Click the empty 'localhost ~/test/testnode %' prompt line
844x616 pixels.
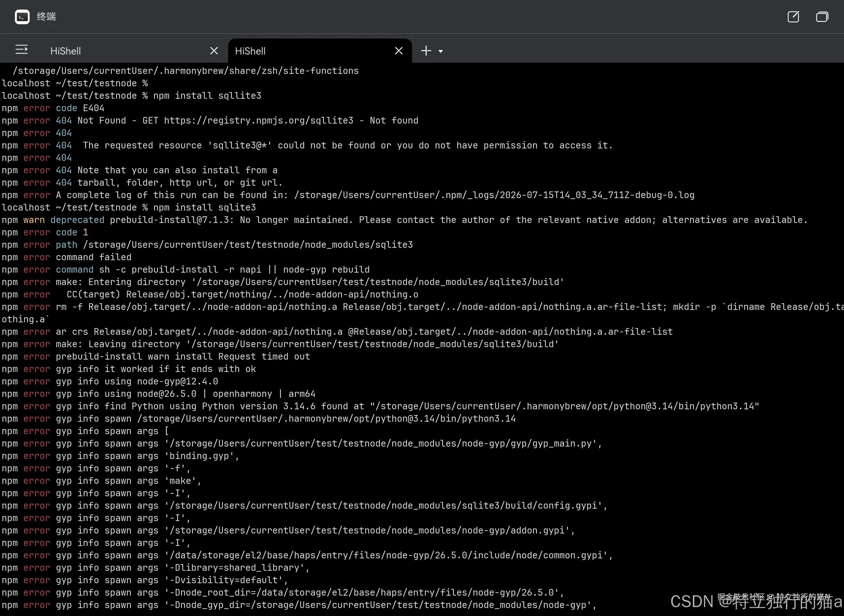pyautogui.click(x=75, y=83)
